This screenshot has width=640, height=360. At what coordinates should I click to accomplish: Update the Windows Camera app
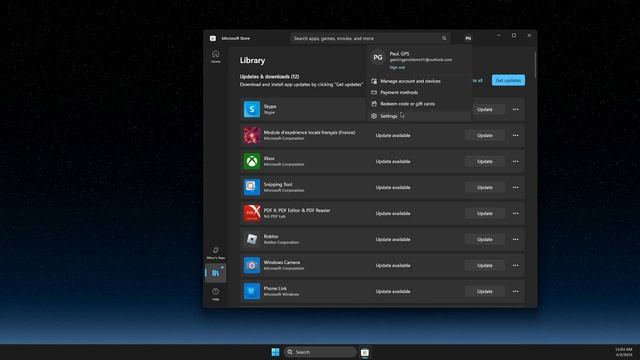click(x=484, y=265)
